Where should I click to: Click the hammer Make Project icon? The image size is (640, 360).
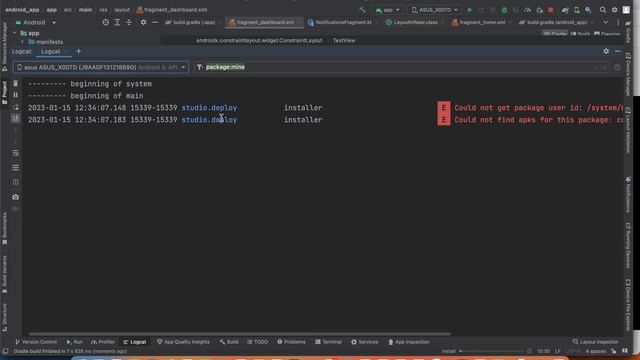[x=362, y=10]
